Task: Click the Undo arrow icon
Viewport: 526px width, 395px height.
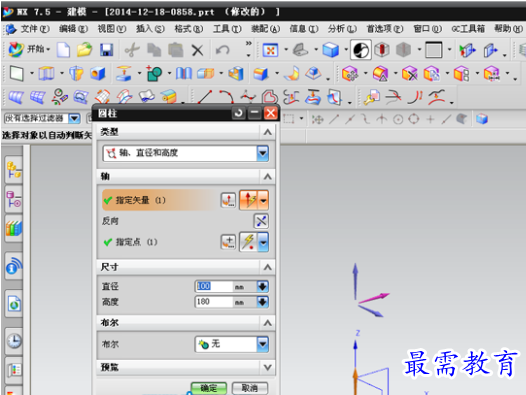Action: pos(222,50)
